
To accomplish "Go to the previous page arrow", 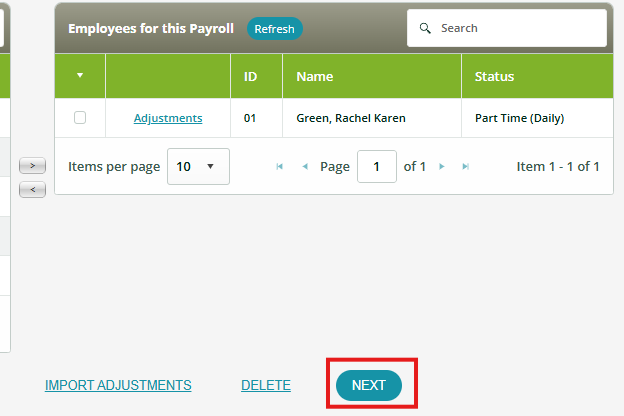I will point(305,167).
